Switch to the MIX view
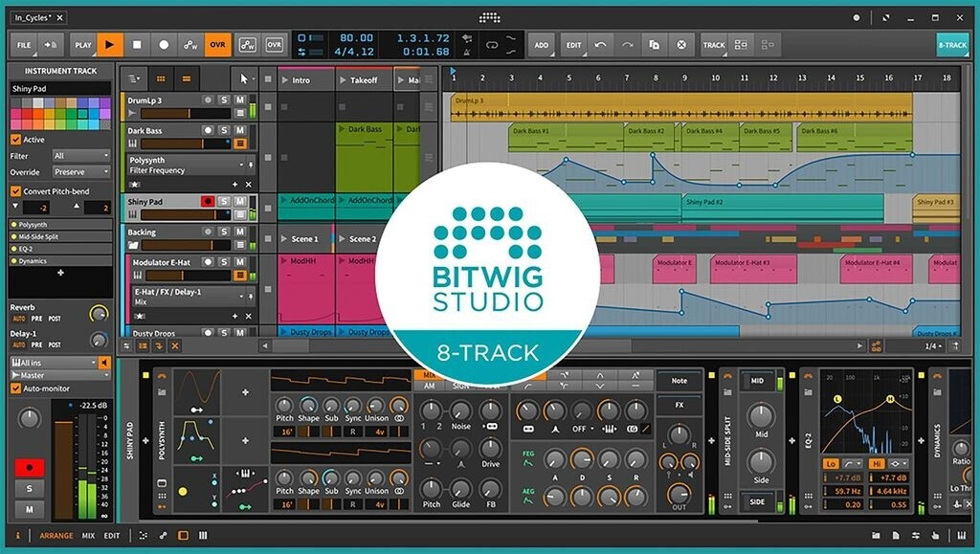Image resolution: width=980 pixels, height=554 pixels. (88, 536)
